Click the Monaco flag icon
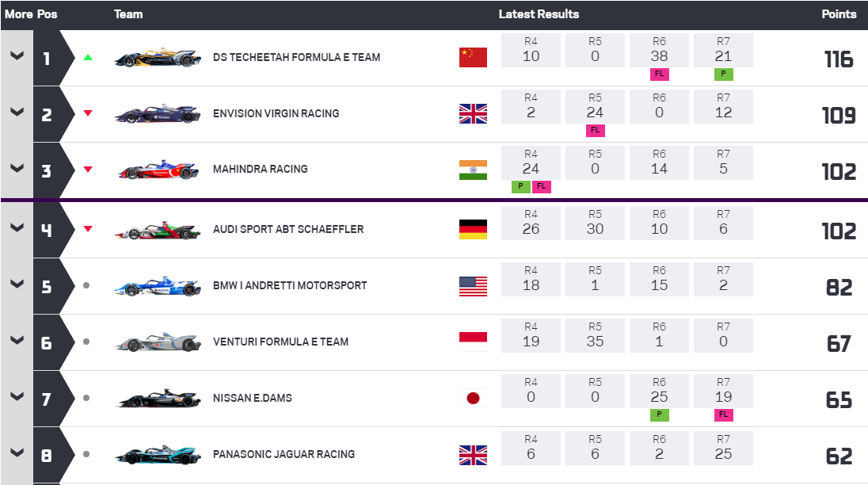Screen dimensions: 868x485 473,342
